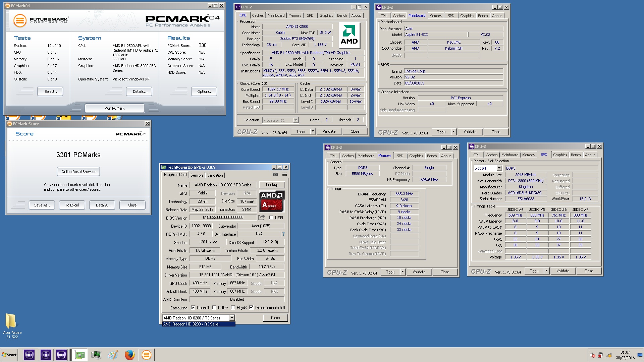
Task: Switch to Sensors tab in GPU-Z
Action: coord(197,175)
